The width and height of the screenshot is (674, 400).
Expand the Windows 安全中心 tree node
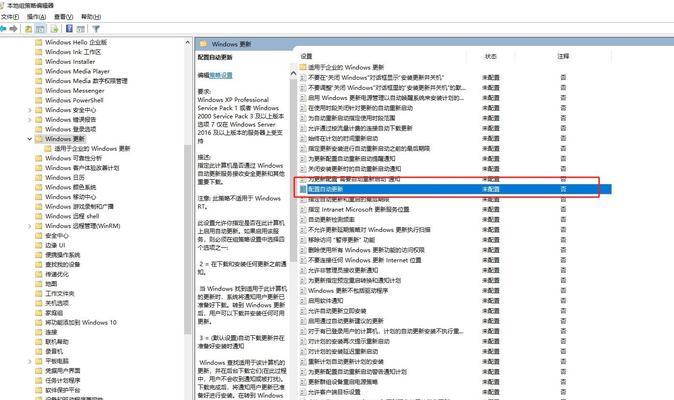pyautogui.click(x=29, y=110)
